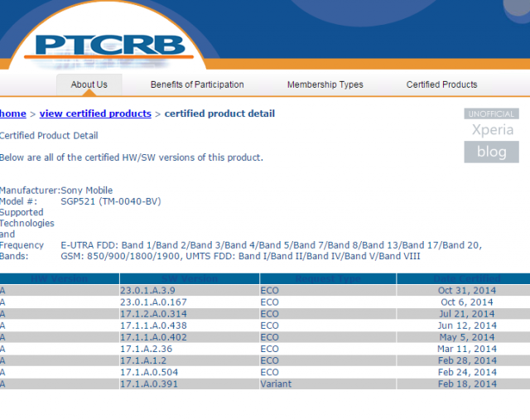
Task: Click the GSM 850/900/1800/1900 bands line
Action: point(240,256)
